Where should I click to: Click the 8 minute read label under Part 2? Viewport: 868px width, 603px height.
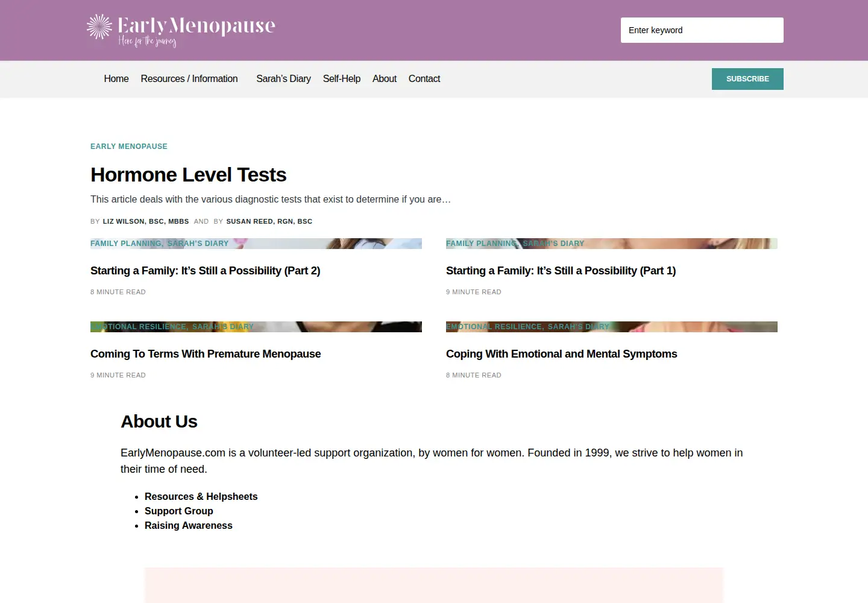click(118, 292)
